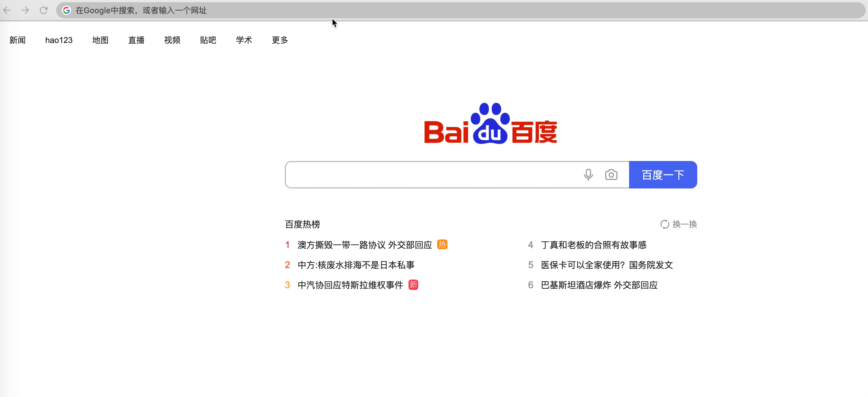Go to 地图 in top navigation
This screenshot has height=397, width=868.
tap(100, 40)
